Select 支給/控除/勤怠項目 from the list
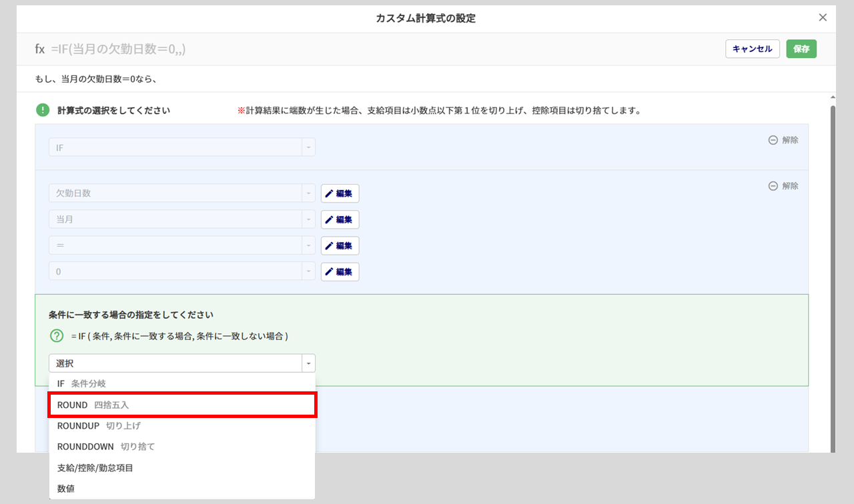Viewport: 854px width, 504px height. (182, 468)
